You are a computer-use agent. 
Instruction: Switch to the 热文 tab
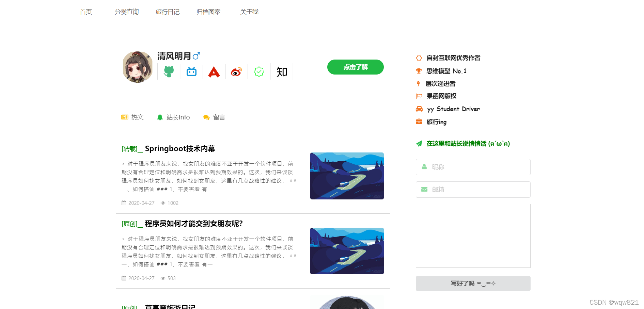click(x=132, y=117)
